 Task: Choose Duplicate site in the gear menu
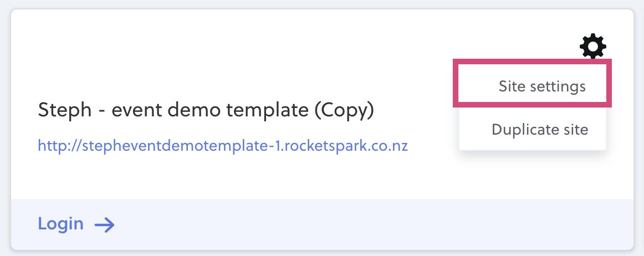[x=532, y=130]
